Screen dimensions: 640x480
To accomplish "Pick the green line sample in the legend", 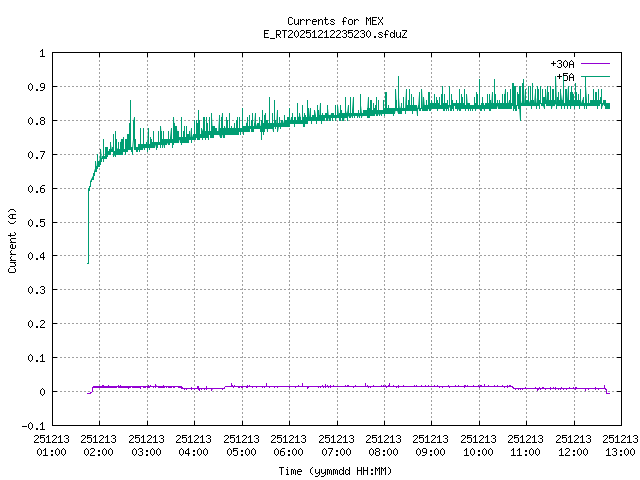I will [x=594, y=76].
